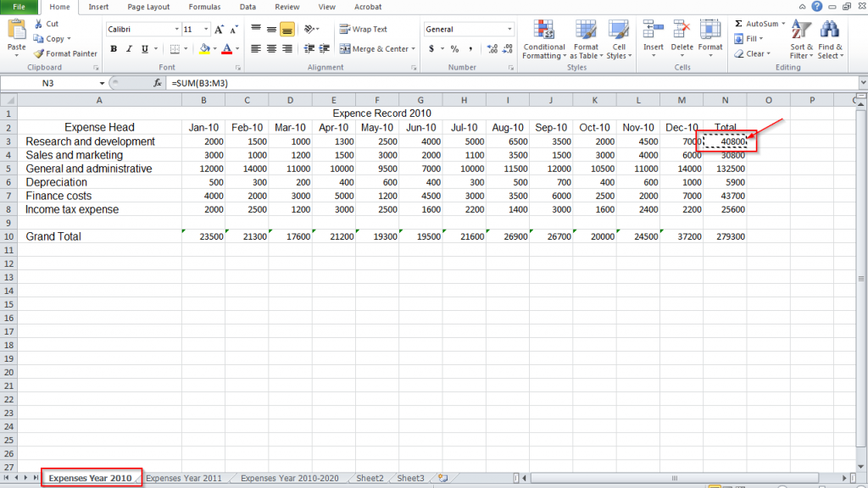
Task: Click the Cut scissors icon
Action: tap(38, 24)
